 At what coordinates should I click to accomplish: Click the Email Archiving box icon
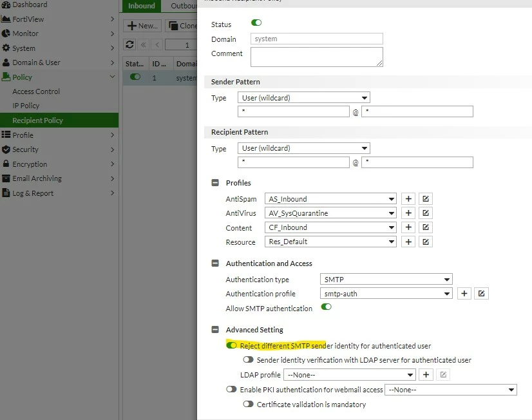point(6,178)
